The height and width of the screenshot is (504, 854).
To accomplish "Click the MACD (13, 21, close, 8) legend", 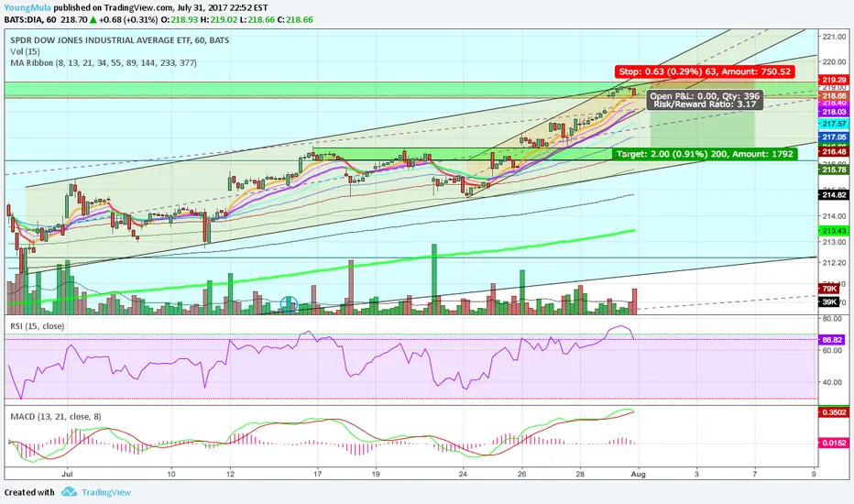I will 56,416.
